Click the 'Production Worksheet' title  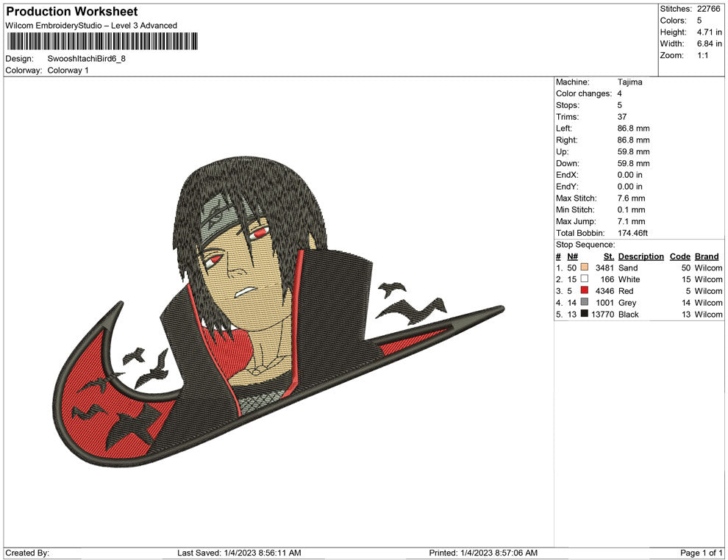tap(72, 11)
